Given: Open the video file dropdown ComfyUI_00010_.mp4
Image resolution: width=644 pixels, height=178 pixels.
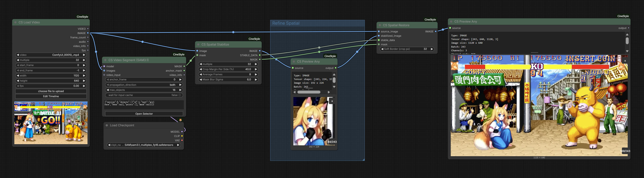Looking at the screenshot, I should 51,55.
